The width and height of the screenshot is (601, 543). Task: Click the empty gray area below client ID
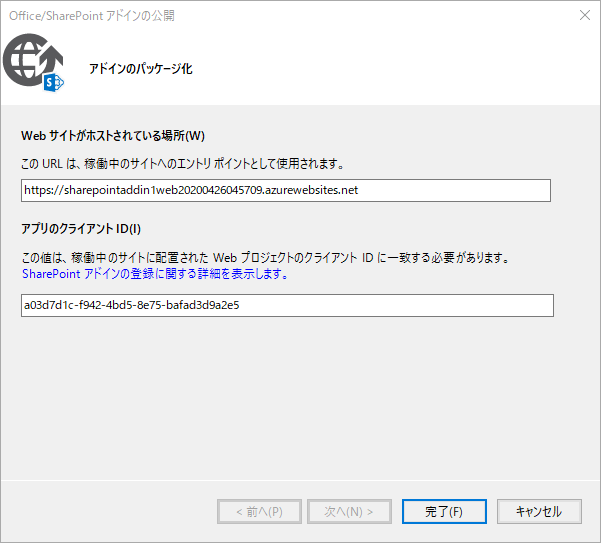pos(300,400)
